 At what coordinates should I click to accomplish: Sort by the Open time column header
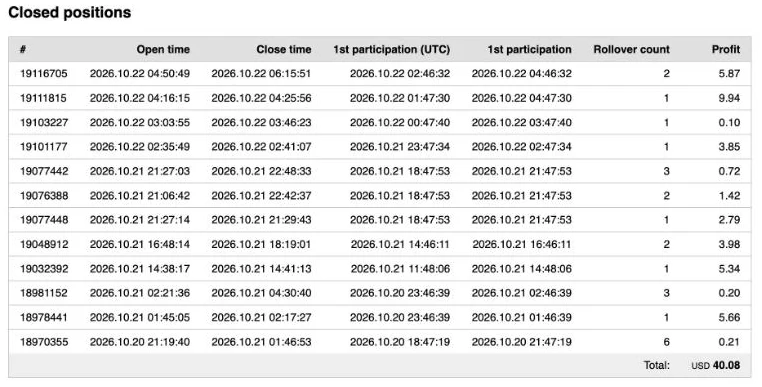tap(163, 50)
